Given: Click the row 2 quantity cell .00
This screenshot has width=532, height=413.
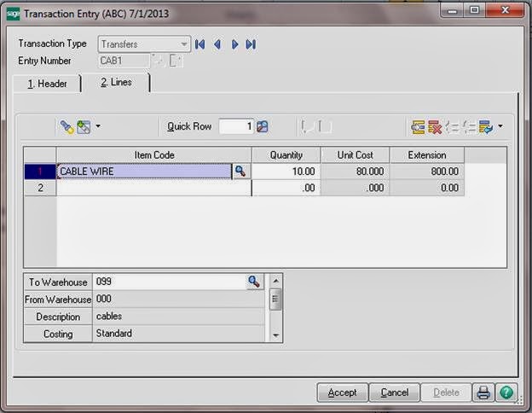Looking at the screenshot, I should [286, 188].
